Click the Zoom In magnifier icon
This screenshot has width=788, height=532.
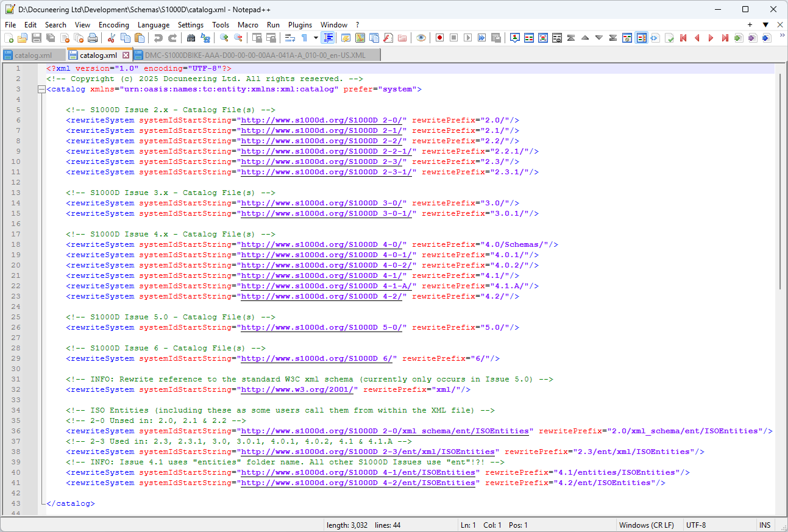pyautogui.click(x=224, y=38)
